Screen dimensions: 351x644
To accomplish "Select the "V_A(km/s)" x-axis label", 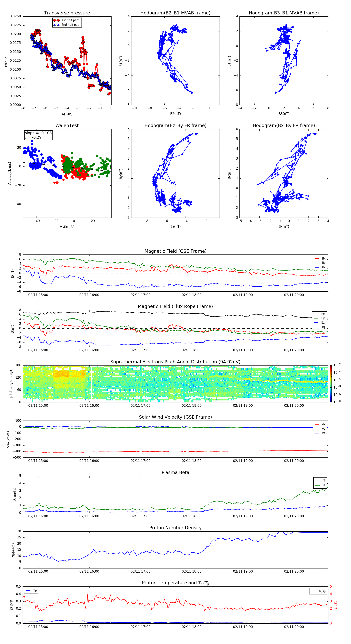I will pos(67,227).
